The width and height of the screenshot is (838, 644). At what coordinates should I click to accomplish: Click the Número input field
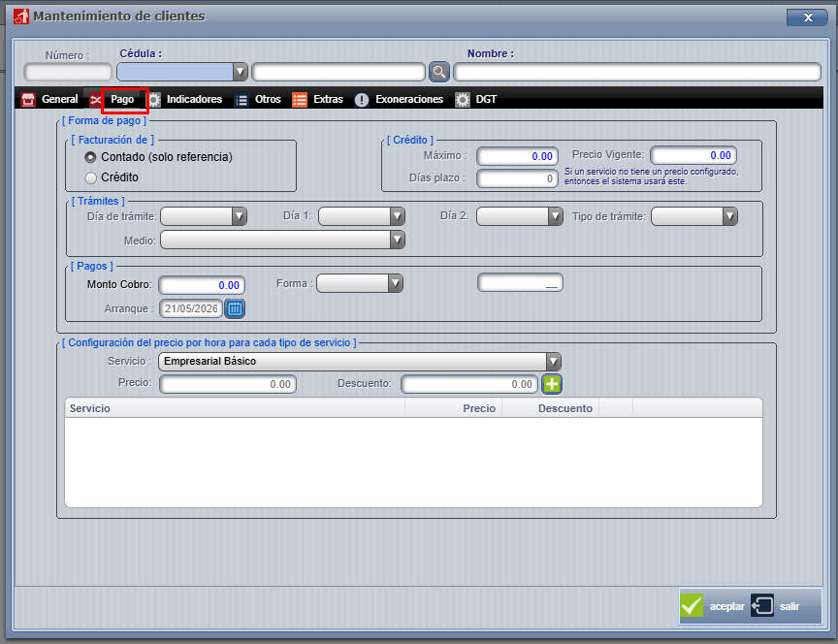click(x=68, y=72)
